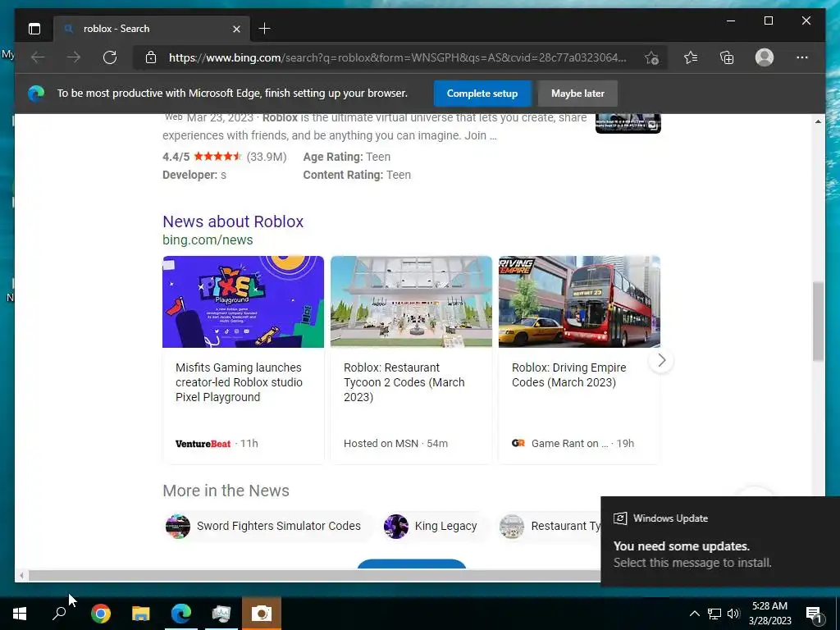Screen dimensions: 840x630
Task: Open the network status tray icon
Action: (x=714, y=614)
